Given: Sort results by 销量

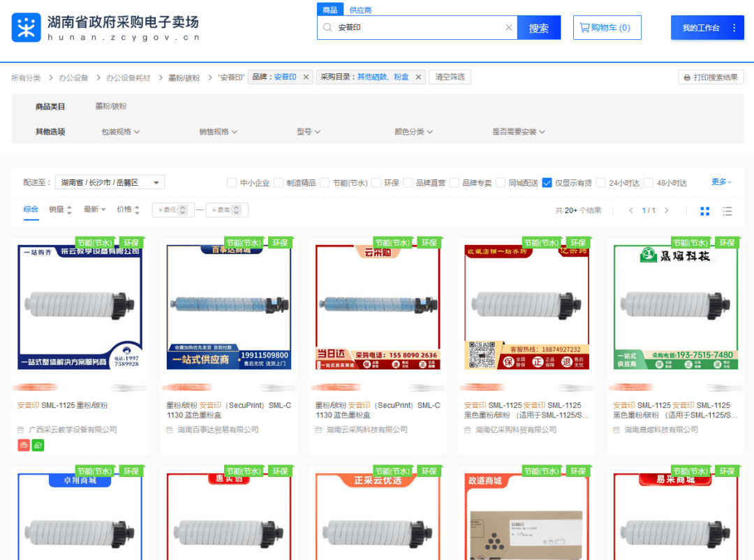Looking at the screenshot, I should (59, 209).
